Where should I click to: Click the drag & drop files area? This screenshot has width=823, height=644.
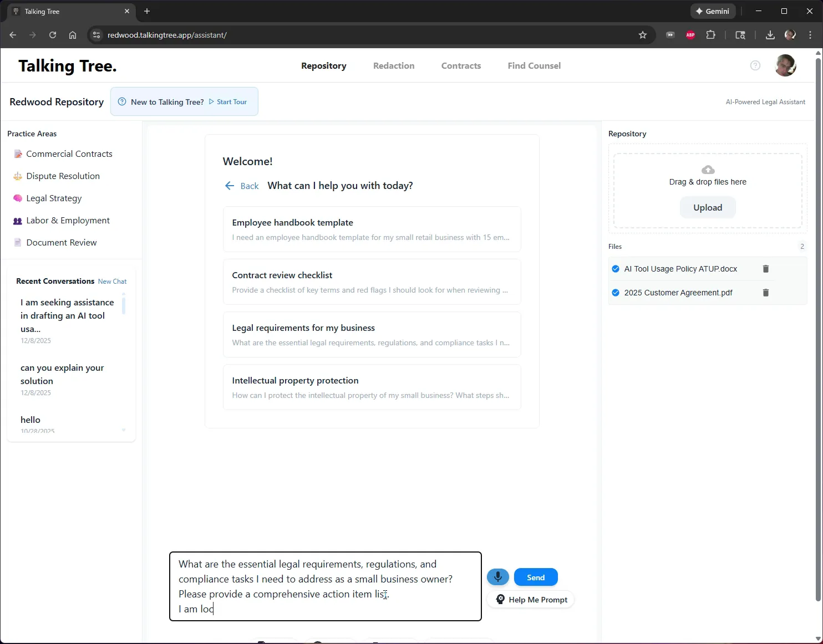tap(708, 191)
